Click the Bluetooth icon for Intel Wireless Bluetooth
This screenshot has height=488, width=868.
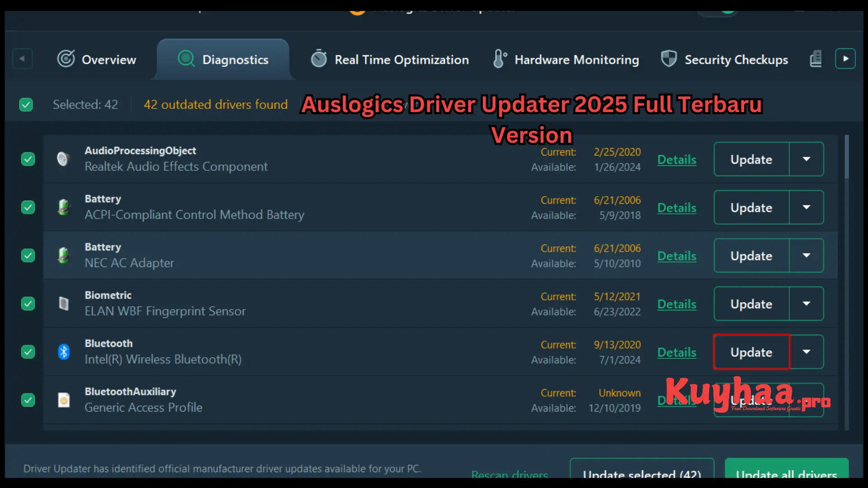64,352
